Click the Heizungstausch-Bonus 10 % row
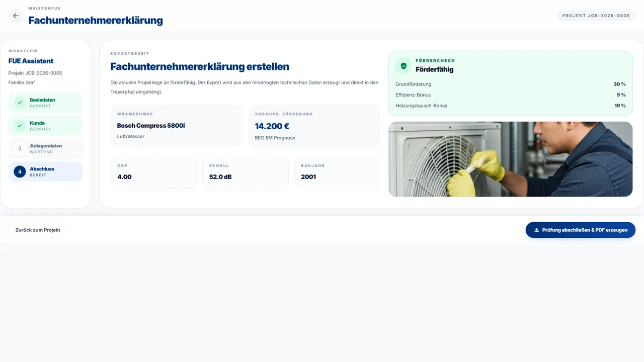This screenshot has height=362, width=644. click(511, 106)
